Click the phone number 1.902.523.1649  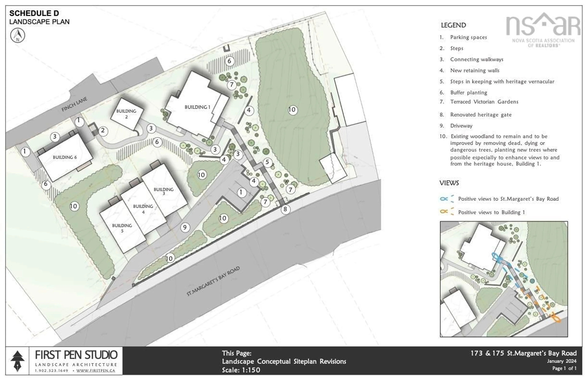point(51,371)
